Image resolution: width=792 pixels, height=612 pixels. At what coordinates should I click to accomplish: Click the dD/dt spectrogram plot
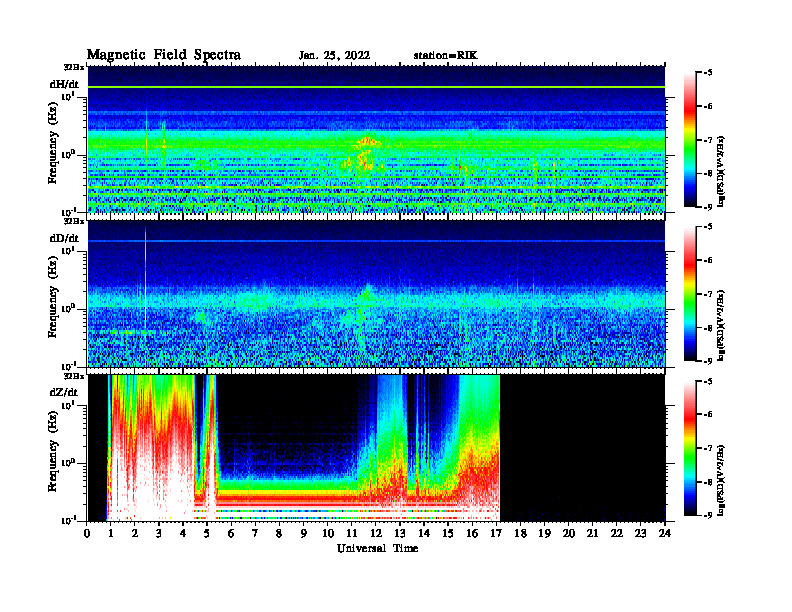coord(376,293)
